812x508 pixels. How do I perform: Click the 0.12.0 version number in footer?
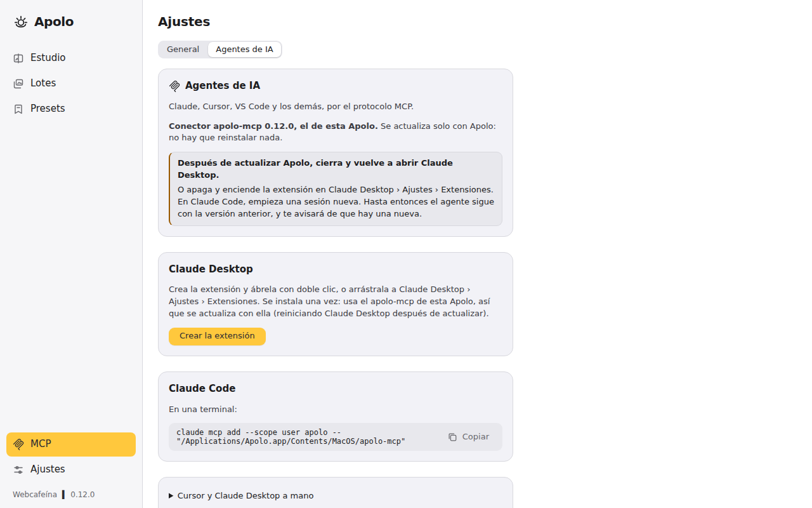[82, 495]
